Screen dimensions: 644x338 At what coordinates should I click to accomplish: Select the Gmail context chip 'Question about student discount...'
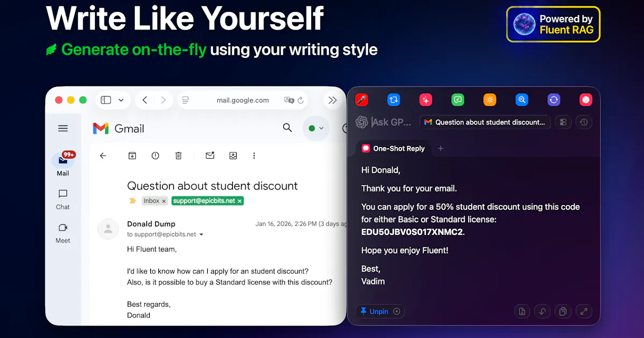coord(485,122)
